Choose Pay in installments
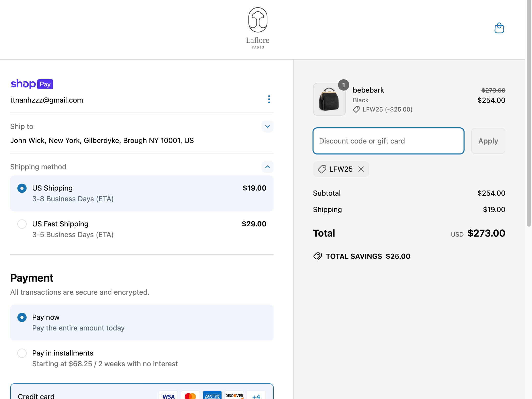This screenshot has height=399, width=532. [22, 353]
